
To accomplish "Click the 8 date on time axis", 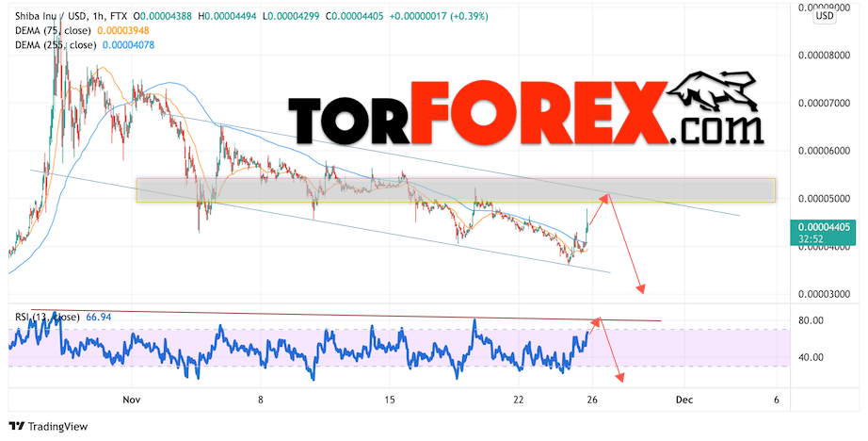I will pos(260,400).
